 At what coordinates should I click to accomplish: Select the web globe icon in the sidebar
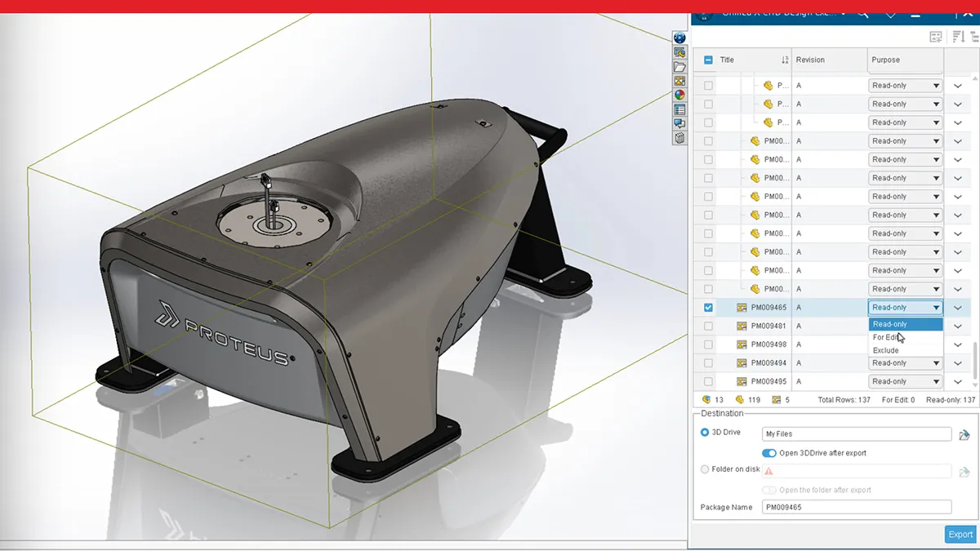click(x=679, y=94)
